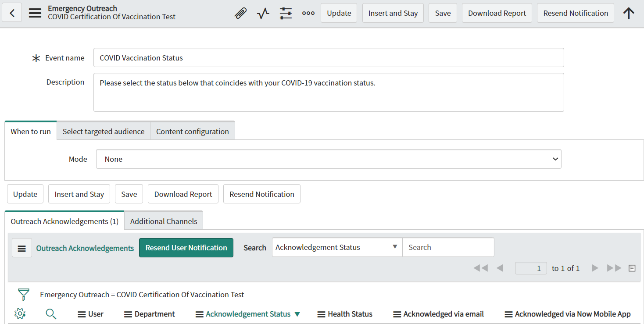Open the activity stream icon

[x=263, y=13]
